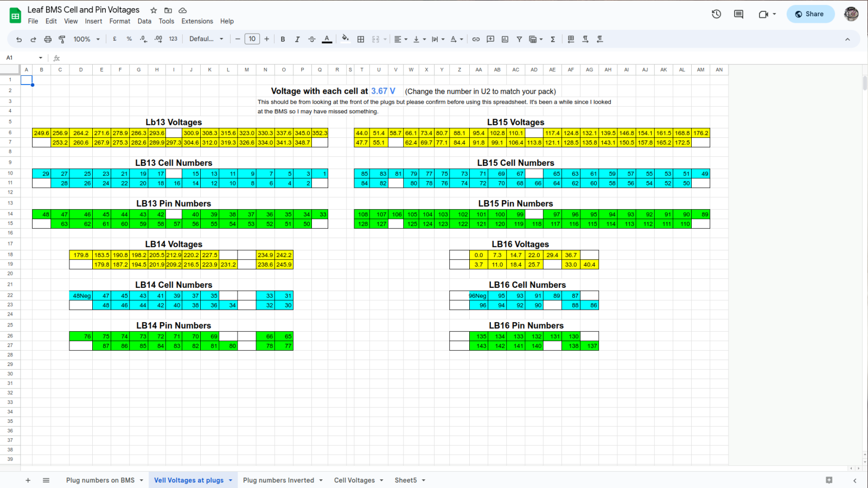The image size is (868, 488).
Task: Switch to Plug numbers Inverted tab
Action: pyautogui.click(x=278, y=480)
